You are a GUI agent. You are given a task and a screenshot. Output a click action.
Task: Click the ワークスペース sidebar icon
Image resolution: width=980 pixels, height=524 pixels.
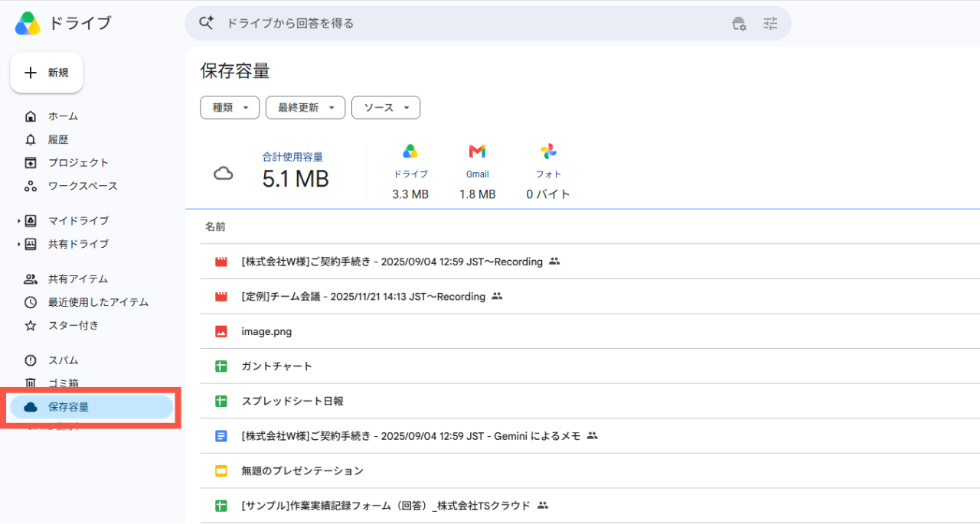(31, 186)
